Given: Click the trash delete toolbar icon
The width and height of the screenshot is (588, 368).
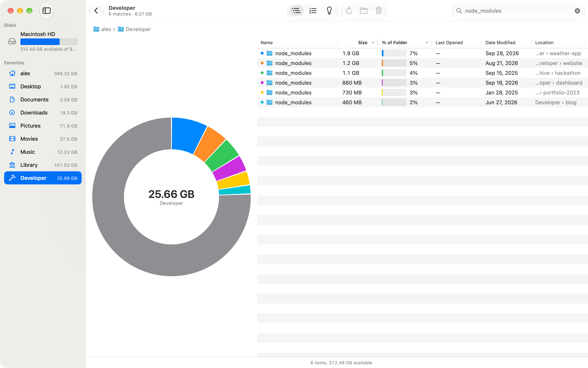Looking at the screenshot, I should point(379,11).
